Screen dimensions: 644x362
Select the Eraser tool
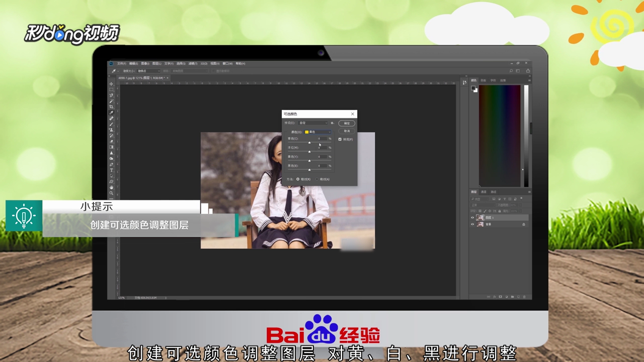point(111,141)
